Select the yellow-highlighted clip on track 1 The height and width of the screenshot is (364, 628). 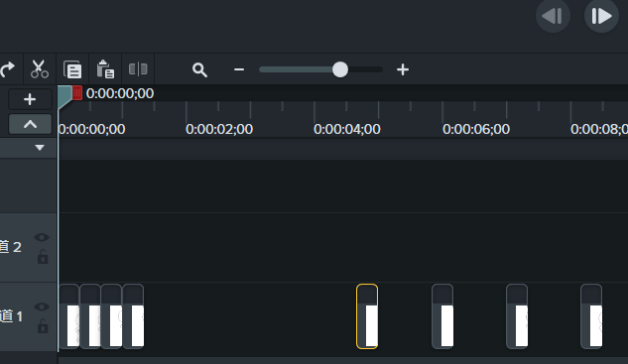(x=367, y=316)
